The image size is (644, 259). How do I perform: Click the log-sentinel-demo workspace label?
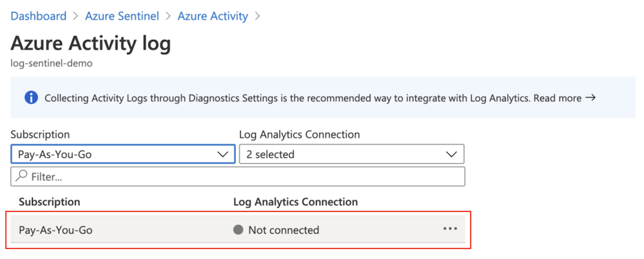[51, 63]
